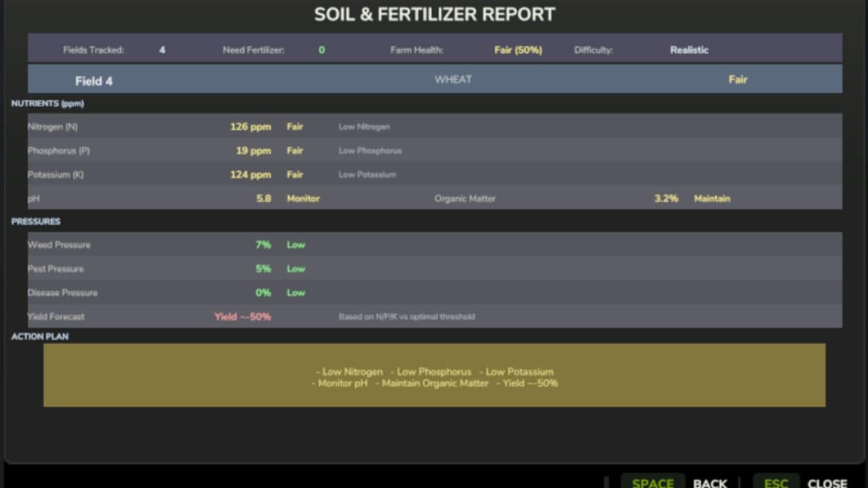Click the SOIL & FERTILIZER REPORT title
Image resolution: width=868 pixels, height=488 pixels.
click(x=434, y=14)
